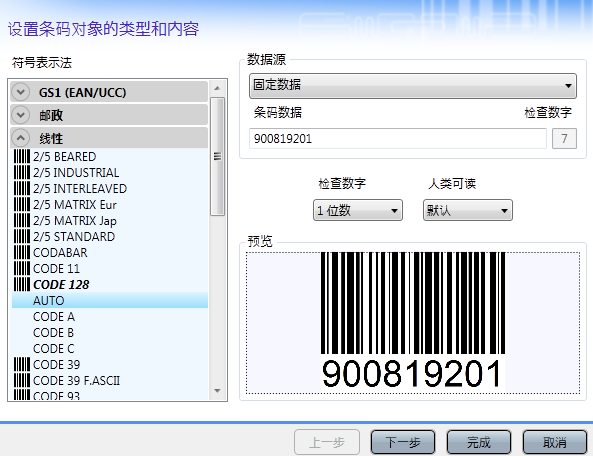Viewport: 593px width, 456px height.
Task: Click the 完成 button
Action: click(x=479, y=442)
